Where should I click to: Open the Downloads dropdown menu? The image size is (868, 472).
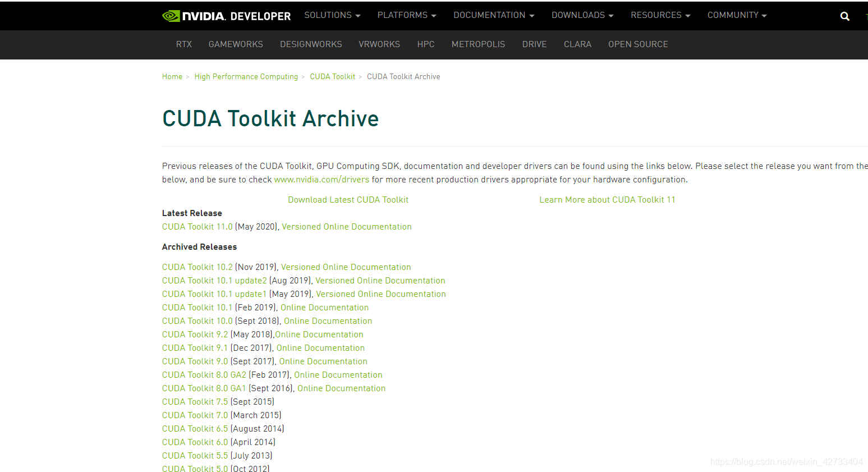[x=582, y=15]
